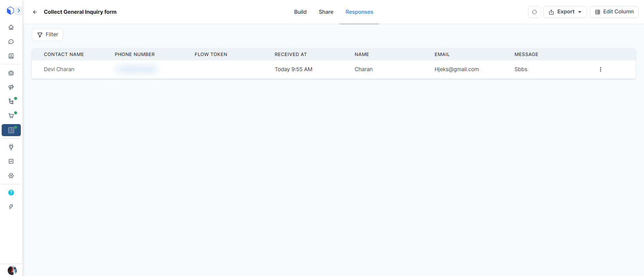Open the chat inbox icon
The height and width of the screenshot is (276, 644).
[x=11, y=42]
